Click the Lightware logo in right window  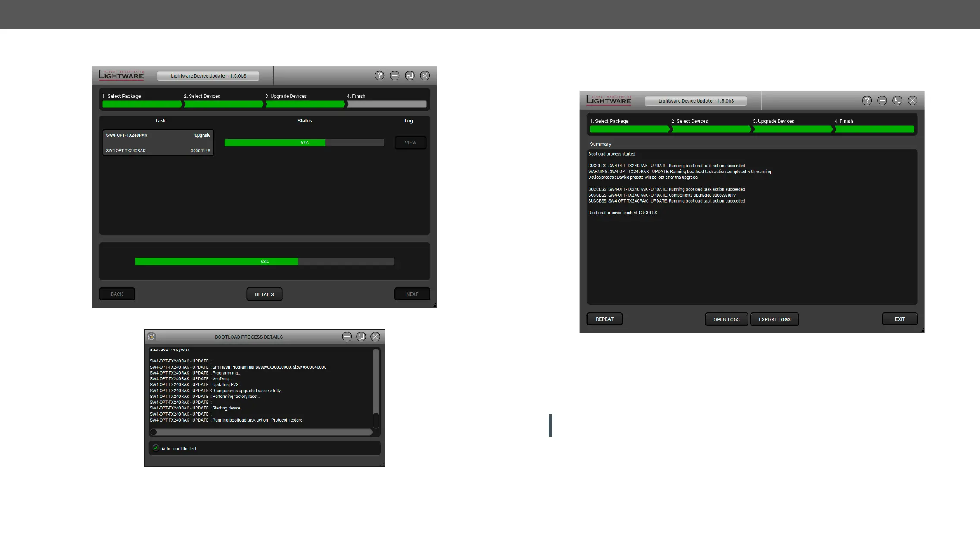(x=609, y=100)
